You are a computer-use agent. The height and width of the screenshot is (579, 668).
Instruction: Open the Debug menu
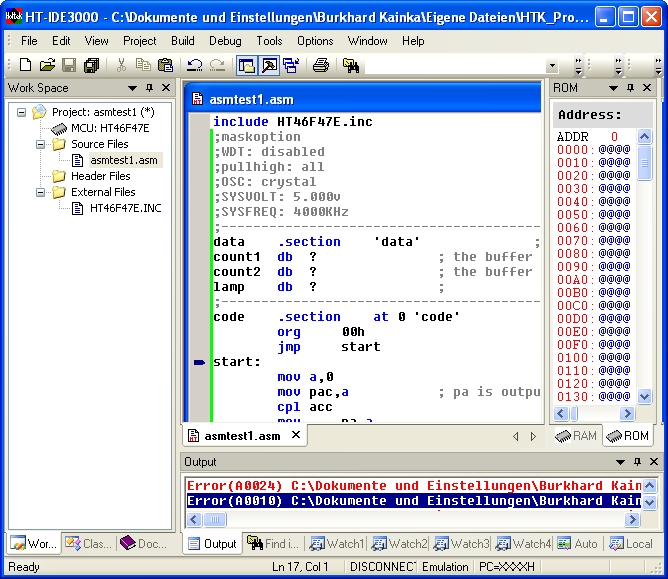pos(225,41)
